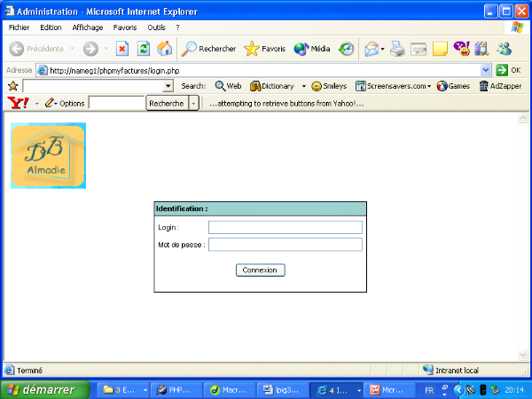Viewport: 532px width, 399px height.
Task: Click the Yahoo! Y logo
Action: (x=18, y=103)
